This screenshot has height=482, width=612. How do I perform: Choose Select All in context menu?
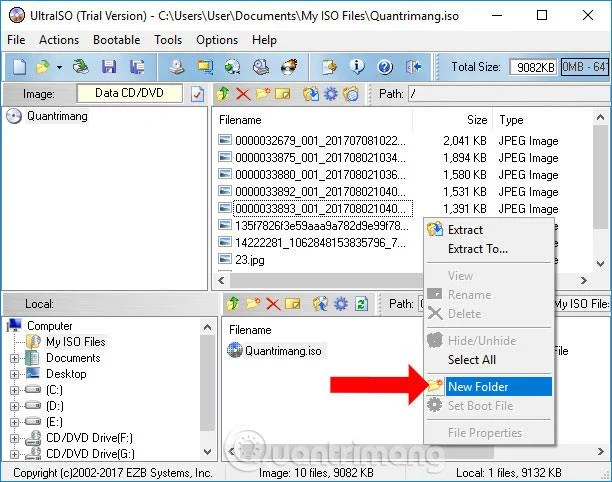coord(489,359)
